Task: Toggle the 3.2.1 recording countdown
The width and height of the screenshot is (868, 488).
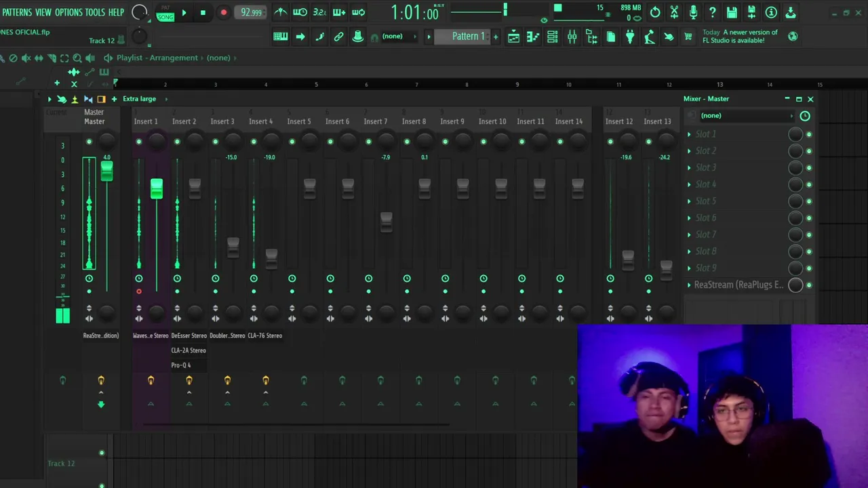Action: pyautogui.click(x=319, y=12)
